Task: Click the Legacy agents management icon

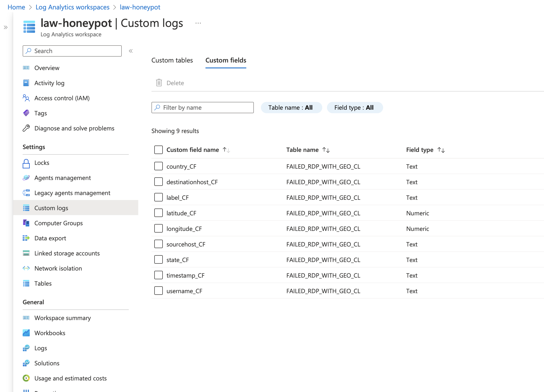Action: (x=26, y=193)
